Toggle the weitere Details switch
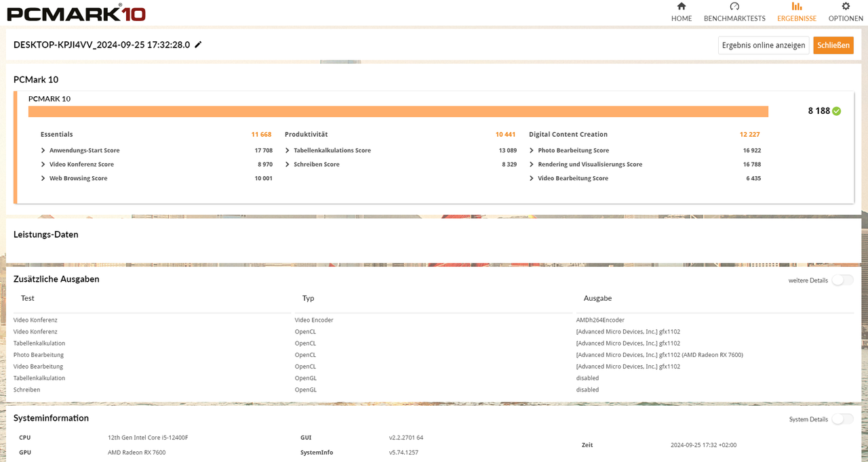Image resolution: width=868 pixels, height=462 pixels. (x=842, y=280)
